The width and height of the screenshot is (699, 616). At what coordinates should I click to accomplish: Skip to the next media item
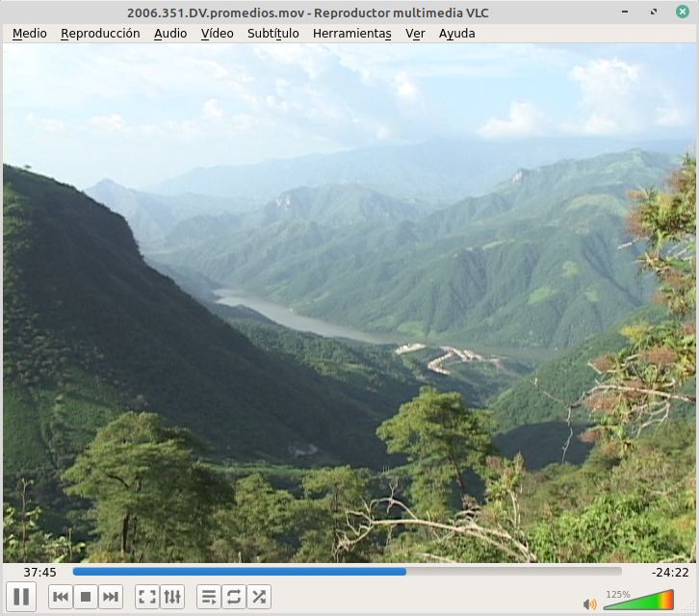111,597
